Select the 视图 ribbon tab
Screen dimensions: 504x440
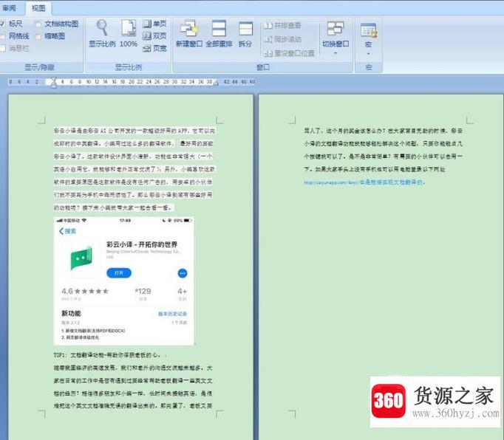(38, 7)
